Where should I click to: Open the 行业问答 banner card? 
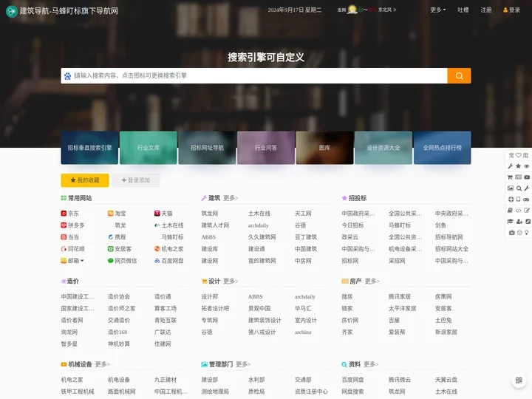click(x=266, y=148)
